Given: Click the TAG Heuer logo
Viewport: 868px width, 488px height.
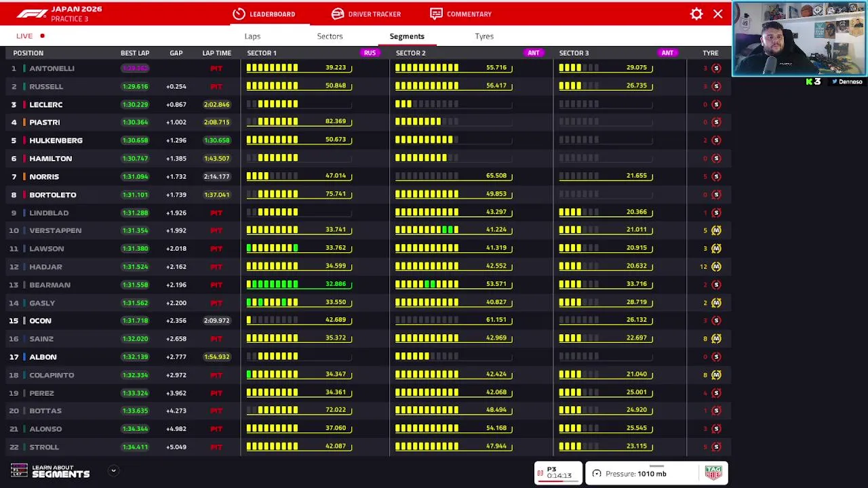Looking at the screenshot, I should (713, 474).
